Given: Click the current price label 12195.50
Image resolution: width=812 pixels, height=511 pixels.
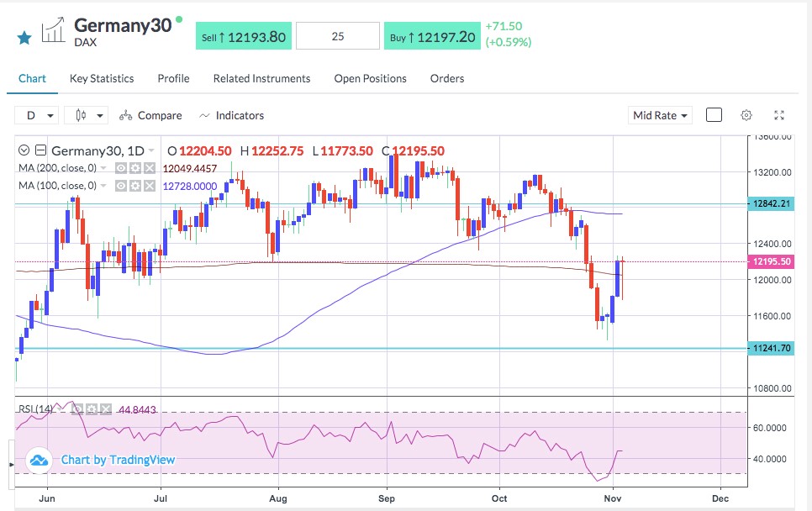Looking at the screenshot, I should click(772, 261).
